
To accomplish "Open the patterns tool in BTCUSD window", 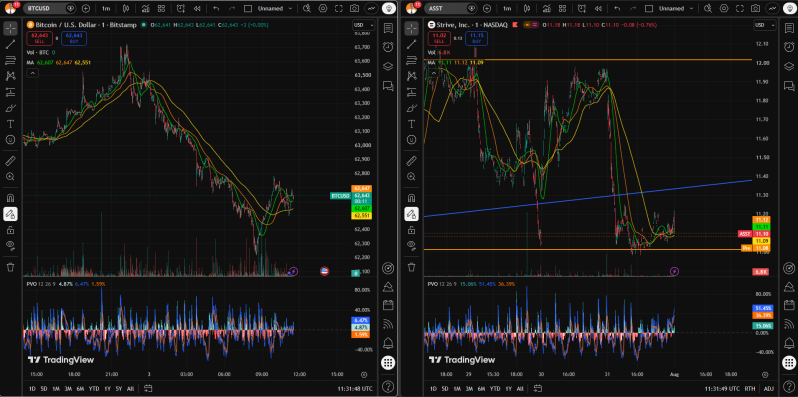I will tap(10, 76).
